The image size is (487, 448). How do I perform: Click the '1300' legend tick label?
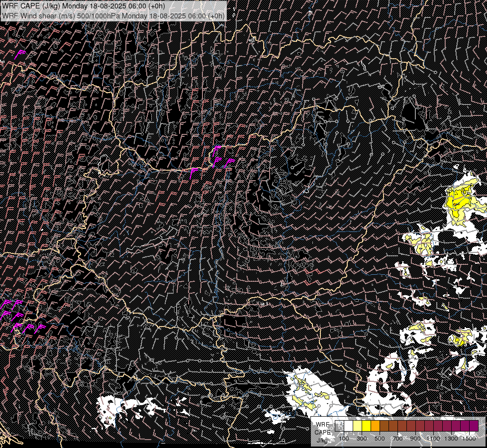click(x=451, y=439)
